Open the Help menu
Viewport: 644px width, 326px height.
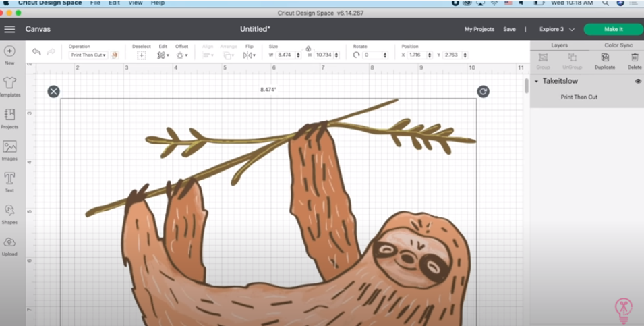point(157,3)
